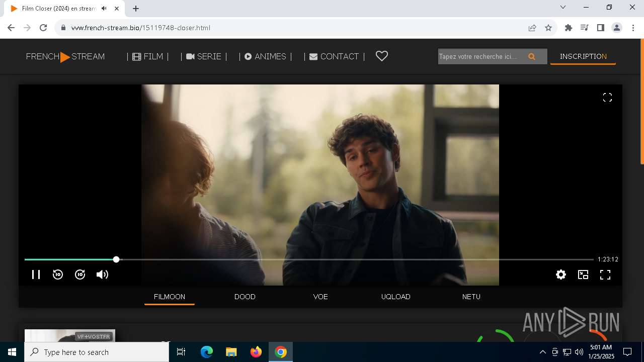
Task: Open File Explorer from taskbar
Action: pos(231,352)
